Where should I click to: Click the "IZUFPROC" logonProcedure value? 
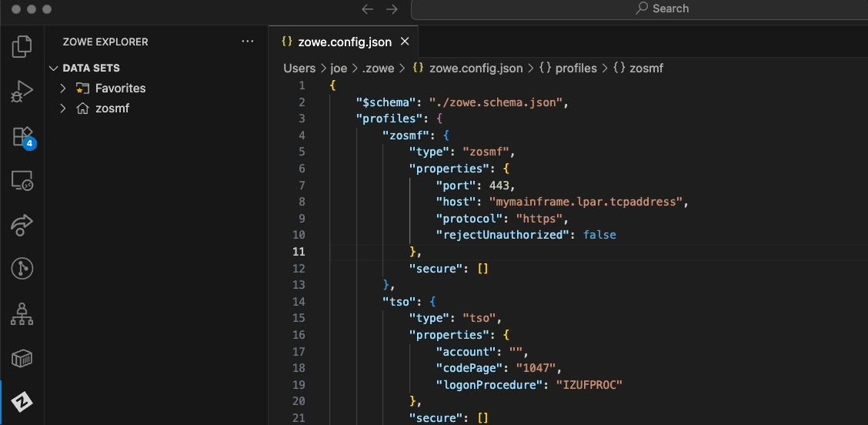click(x=589, y=384)
